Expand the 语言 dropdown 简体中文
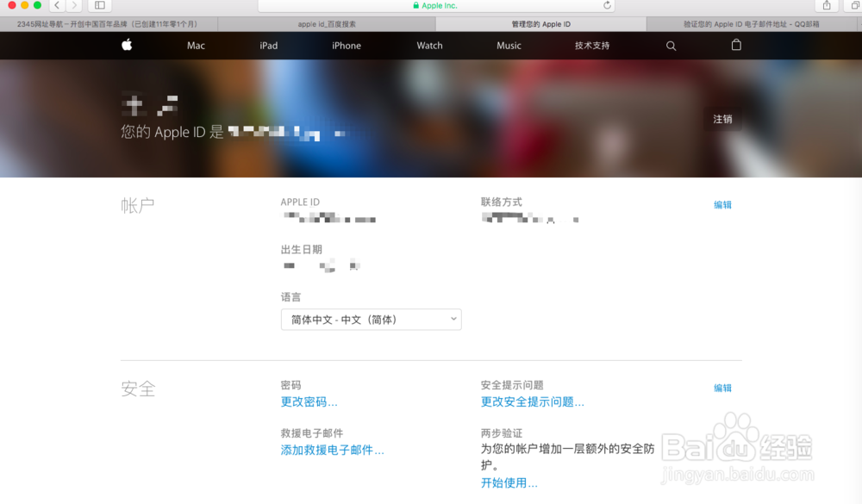Image resolution: width=862 pixels, height=504 pixels. [x=371, y=320]
